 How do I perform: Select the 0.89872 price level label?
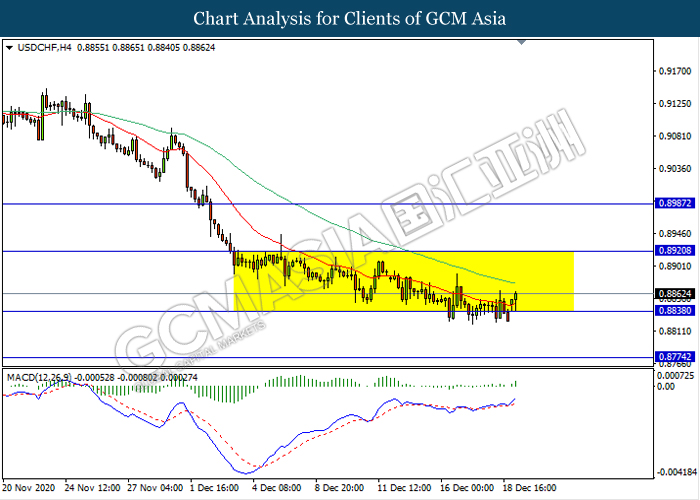click(x=675, y=204)
